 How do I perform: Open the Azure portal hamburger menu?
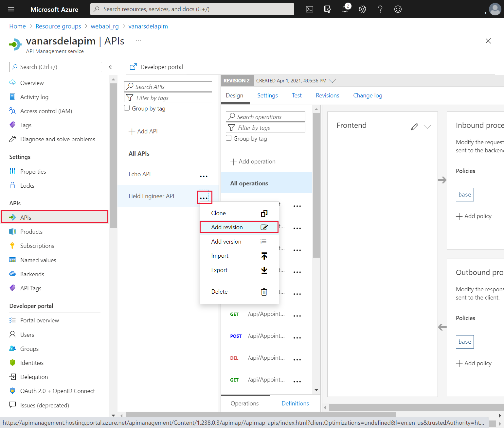click(11, 9)
